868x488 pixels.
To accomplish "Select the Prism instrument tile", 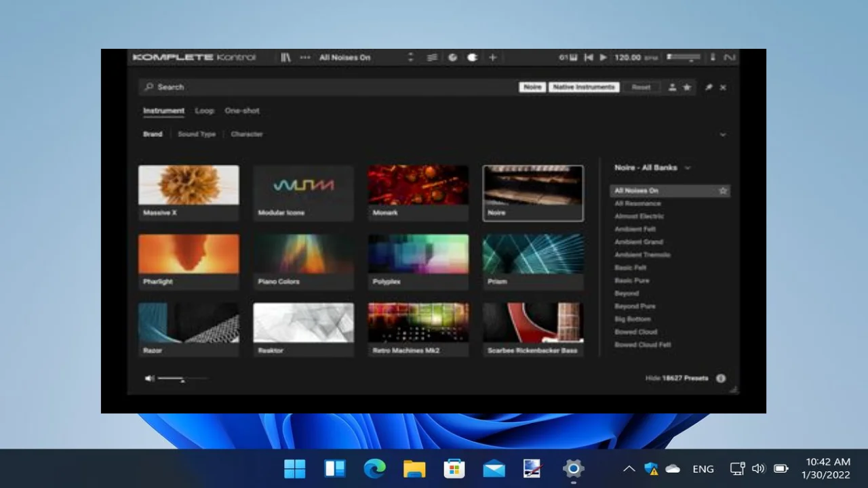I will (532, 262).
